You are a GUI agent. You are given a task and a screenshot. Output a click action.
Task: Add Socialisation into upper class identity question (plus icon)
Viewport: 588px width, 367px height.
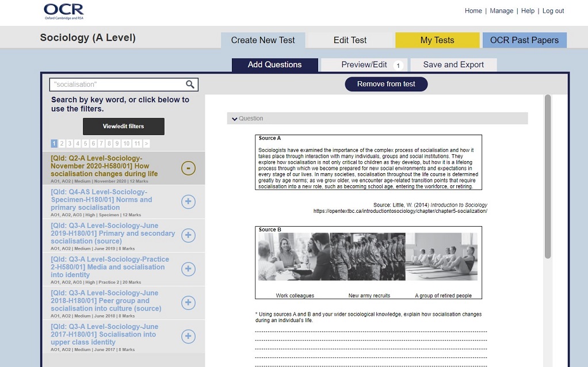188,337
